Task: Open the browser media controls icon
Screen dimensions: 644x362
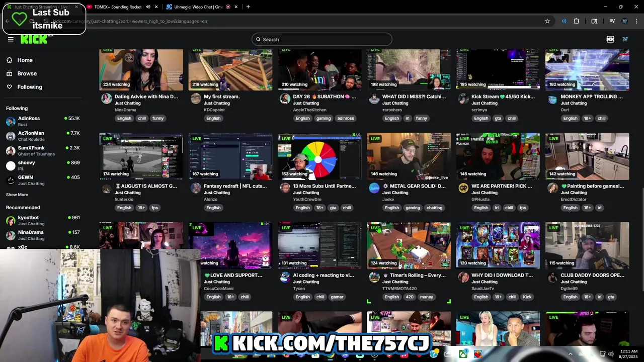Action: click(x=612, y=21)
